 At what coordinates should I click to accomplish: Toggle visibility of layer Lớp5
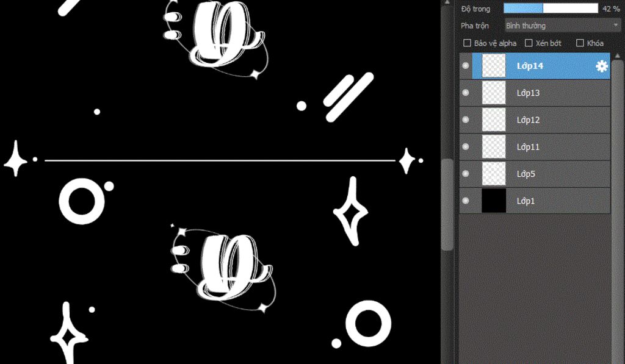click(466, 174)
